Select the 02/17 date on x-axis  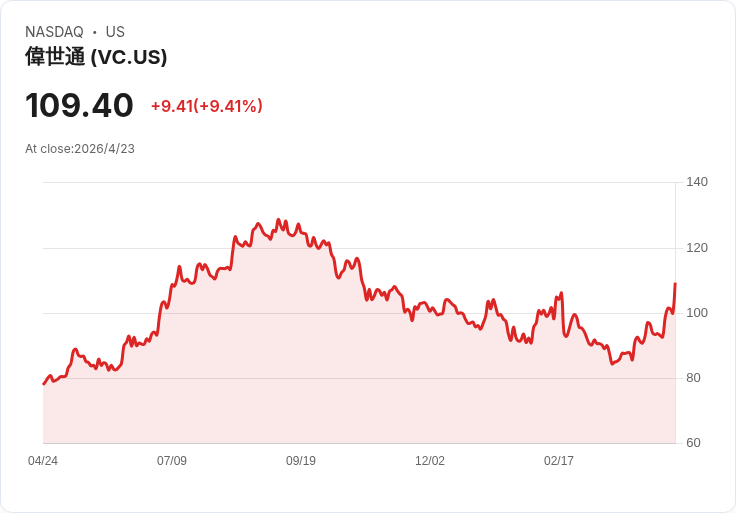point(559,461)
